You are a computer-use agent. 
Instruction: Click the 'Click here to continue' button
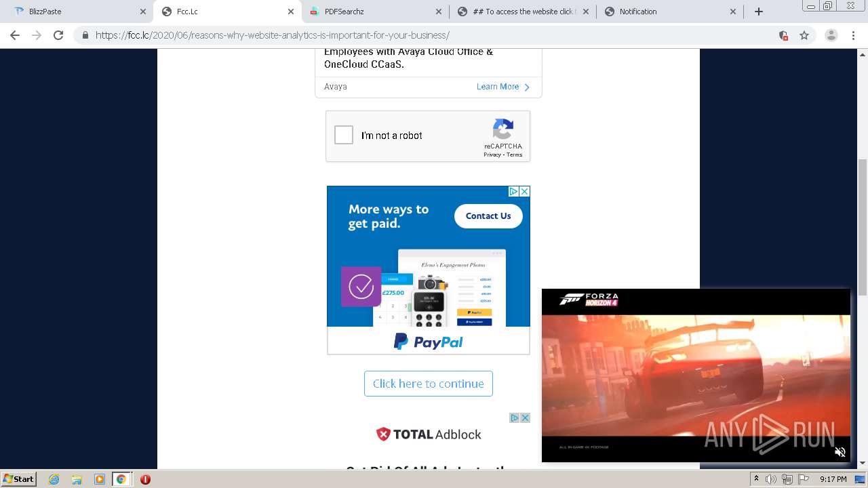coord(429,384)
